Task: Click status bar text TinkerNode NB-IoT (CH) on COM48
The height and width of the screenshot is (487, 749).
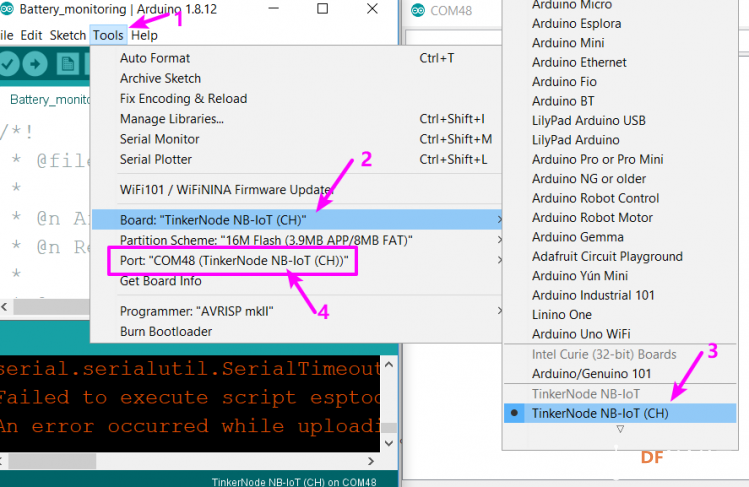Action: tap(294, 482)
